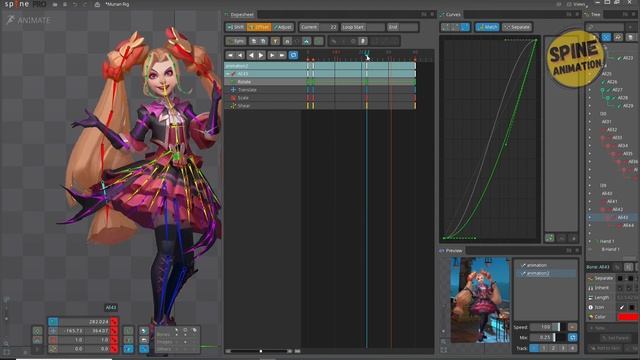
Task: Click the preview character thumbnail
Action: click(x=480, y=300)
